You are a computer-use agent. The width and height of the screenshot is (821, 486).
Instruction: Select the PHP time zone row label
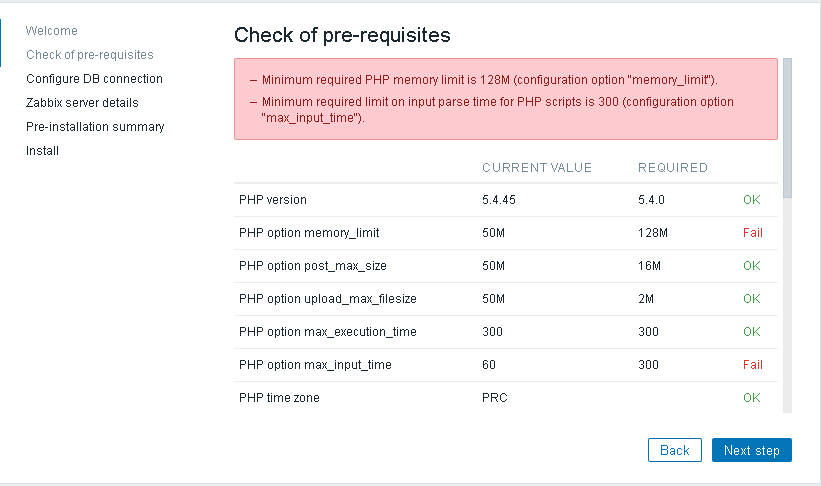coord(279,398)
